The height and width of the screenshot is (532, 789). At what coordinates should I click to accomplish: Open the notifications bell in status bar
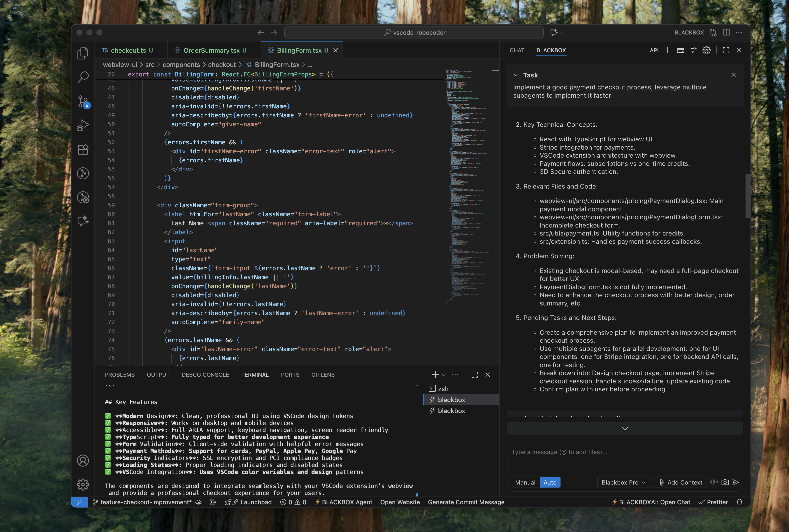pos(740,502)
